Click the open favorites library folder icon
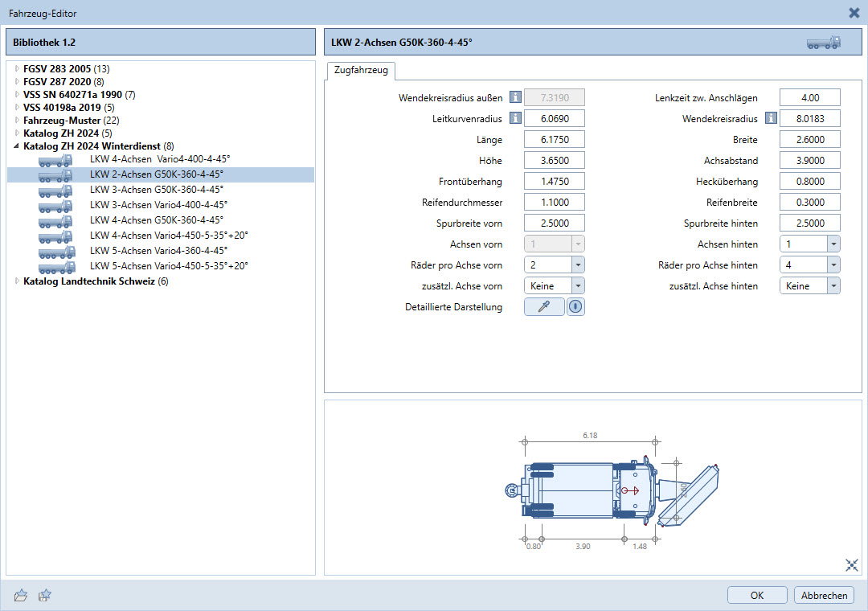Image resolution: width=868 pixels, height=611 pixels. pos(21,596)
